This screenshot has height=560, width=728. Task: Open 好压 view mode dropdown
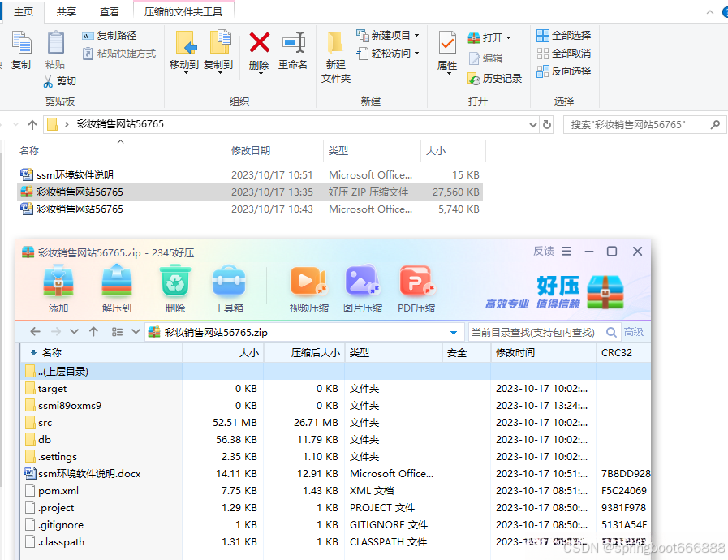pyautogui.click(x=136, y=332)
